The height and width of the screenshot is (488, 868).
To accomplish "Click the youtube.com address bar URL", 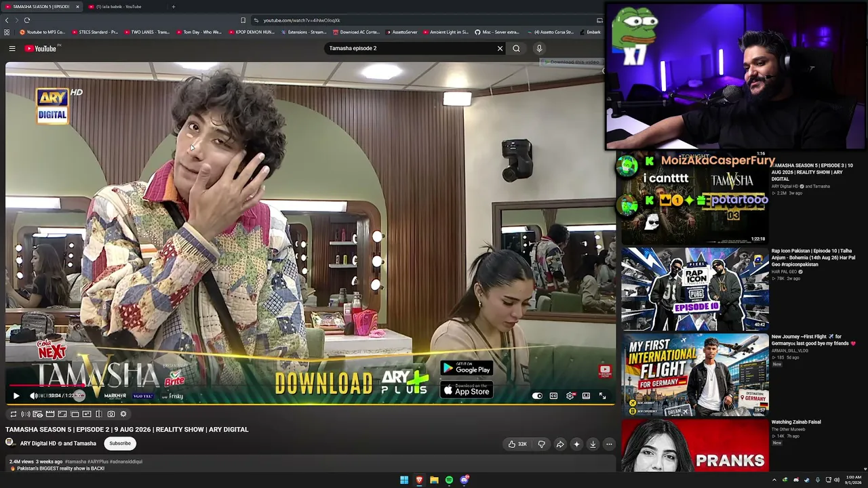I will [x=302, y=20].
